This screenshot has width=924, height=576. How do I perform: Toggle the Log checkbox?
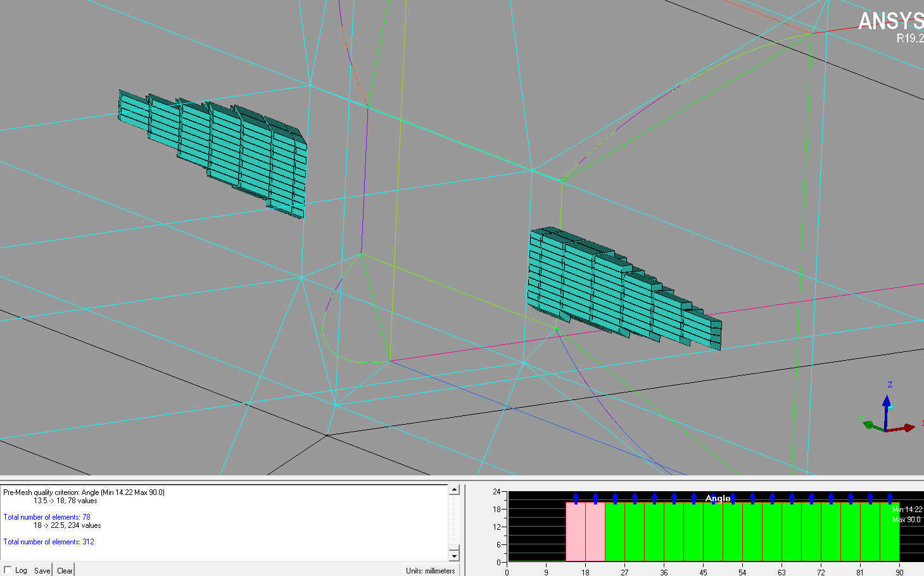click(8, 570)
